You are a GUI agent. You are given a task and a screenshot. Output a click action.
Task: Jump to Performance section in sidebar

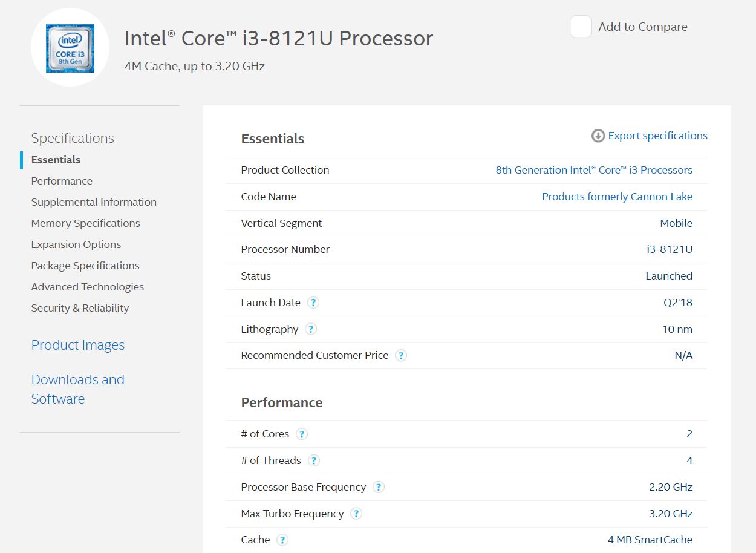(x=62, y=181)
